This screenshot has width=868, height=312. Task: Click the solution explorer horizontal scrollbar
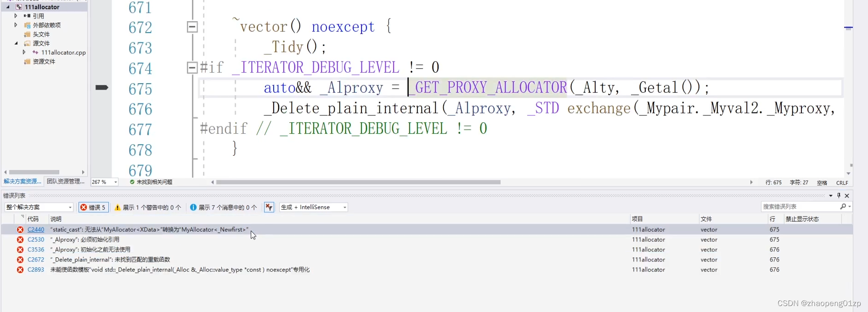pos(34,172)
